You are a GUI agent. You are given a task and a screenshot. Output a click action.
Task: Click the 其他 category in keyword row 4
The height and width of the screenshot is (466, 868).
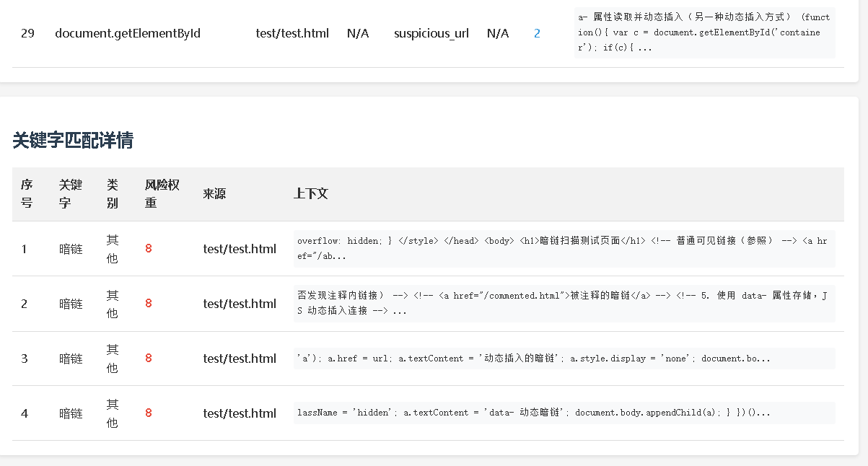(x=113, y=413)
